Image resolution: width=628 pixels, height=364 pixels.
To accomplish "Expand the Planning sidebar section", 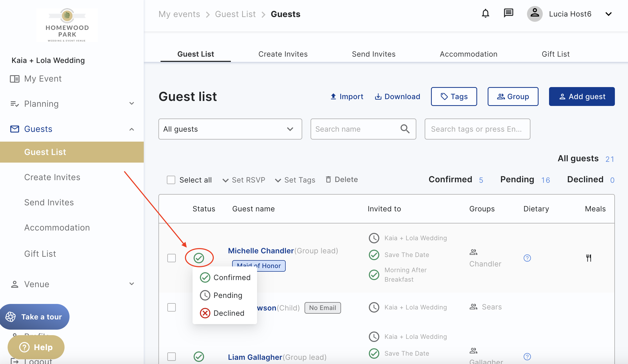I will coord(132,104).
